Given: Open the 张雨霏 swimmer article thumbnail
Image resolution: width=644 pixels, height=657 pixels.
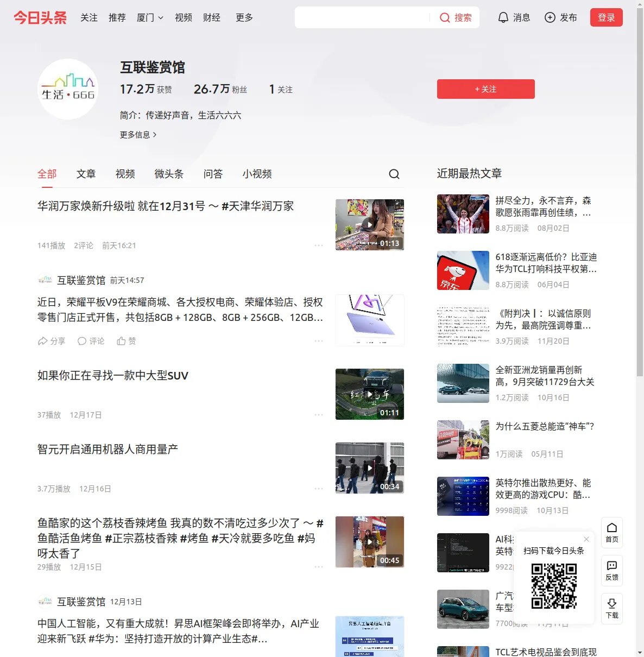Looking at the screenshot, I should [x=463, y=214].
